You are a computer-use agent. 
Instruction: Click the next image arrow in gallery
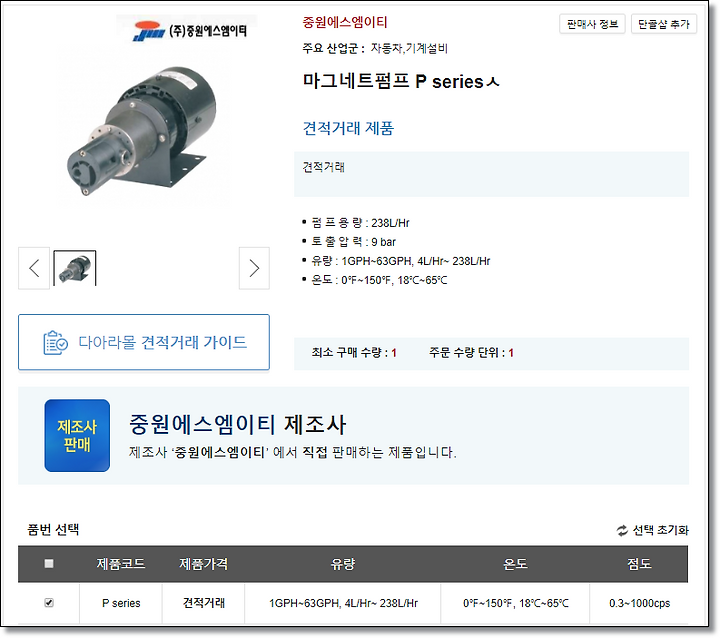[254, 268]
